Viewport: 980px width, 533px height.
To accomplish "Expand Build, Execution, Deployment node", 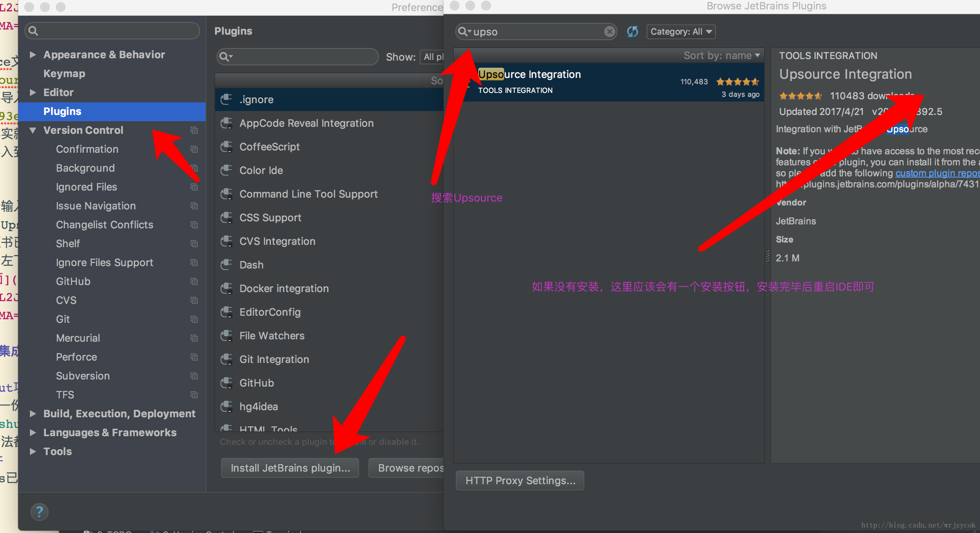I will coord(33,414).
